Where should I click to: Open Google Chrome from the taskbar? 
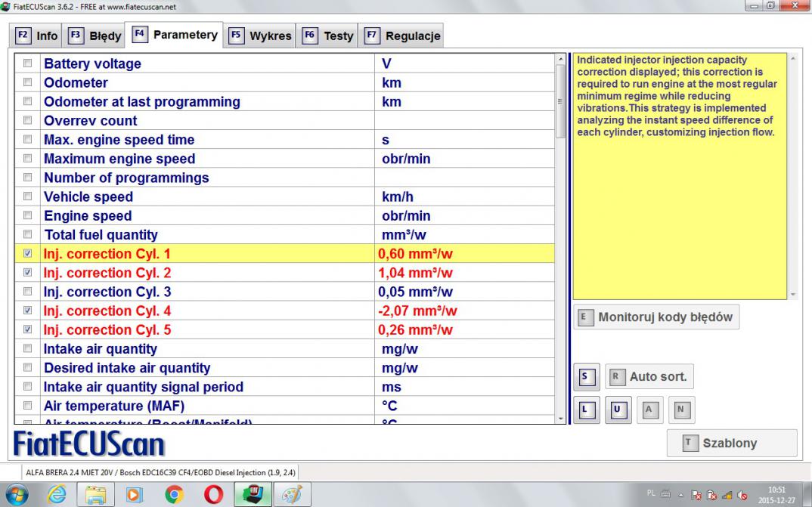click(174, 495)
